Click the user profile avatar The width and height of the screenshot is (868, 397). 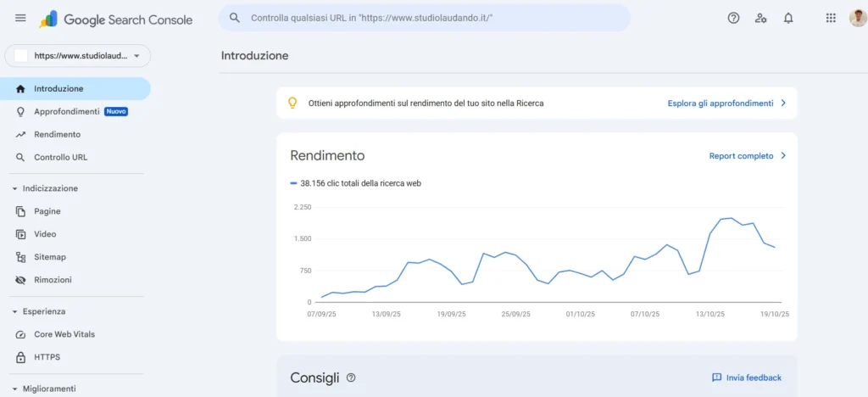click(857, 18)
